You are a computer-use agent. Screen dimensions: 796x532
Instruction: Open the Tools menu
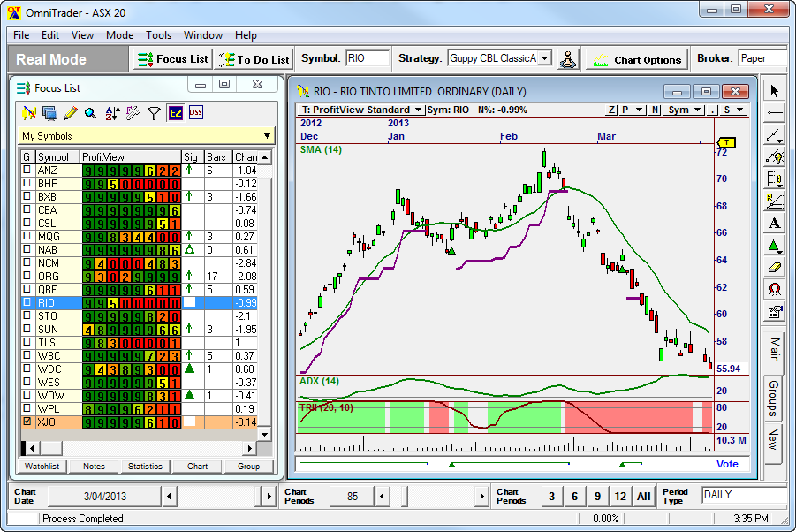[x=158, y=35]
